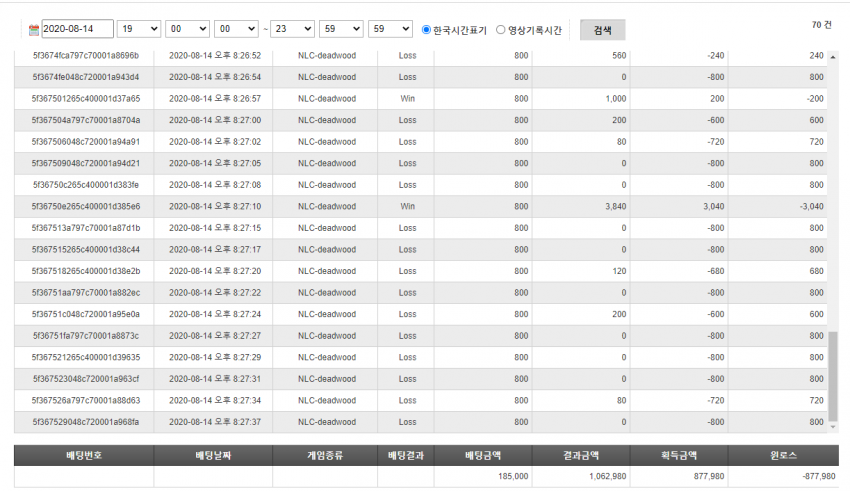The width and height of the screenshot is (850, 491).
Task: Click the win-loss value -3,040
Action: (812, 206)
